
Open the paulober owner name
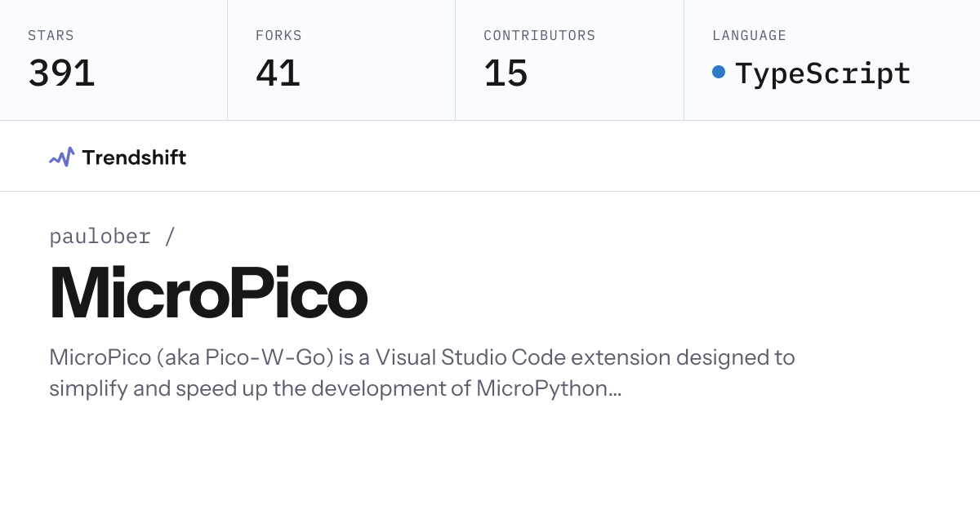point(100,237)
